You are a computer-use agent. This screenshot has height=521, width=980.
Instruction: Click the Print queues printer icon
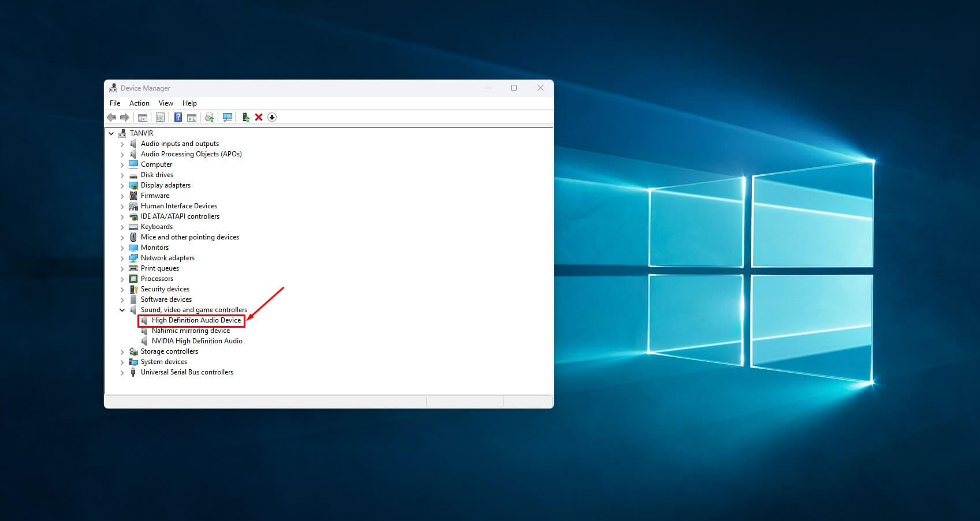(133, 268)
